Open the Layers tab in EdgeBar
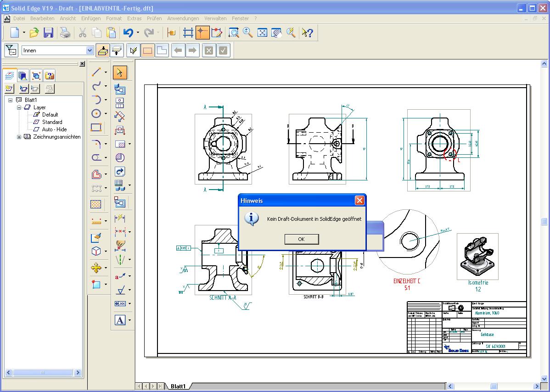 pyautogui.click(x=10, y=75)
